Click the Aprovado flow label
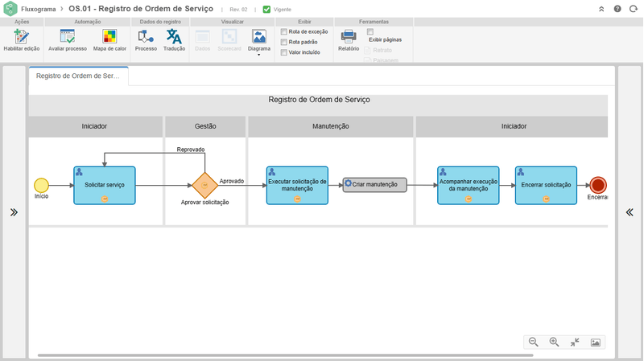The width and height of the screenshot is (644, 361). pyautogui.click(x=232, y=181)
